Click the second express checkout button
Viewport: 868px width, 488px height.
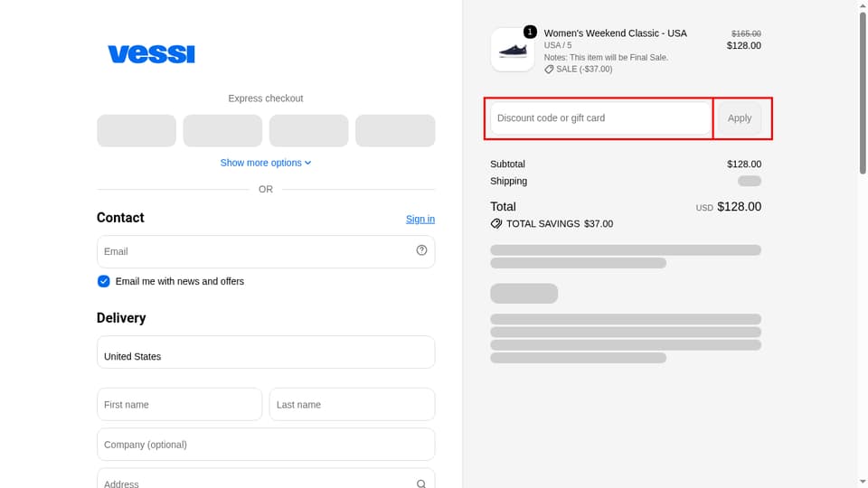222,130
